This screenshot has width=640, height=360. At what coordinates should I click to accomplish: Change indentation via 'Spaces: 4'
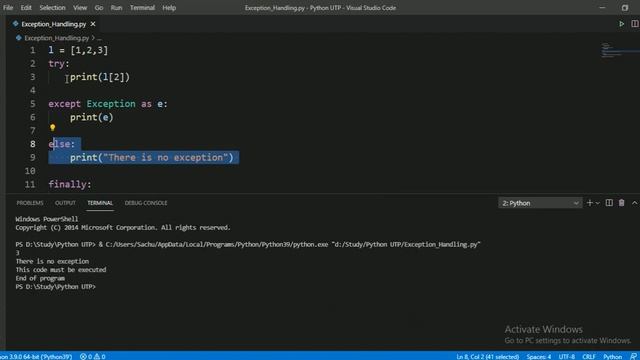click(x=538, y=356)
